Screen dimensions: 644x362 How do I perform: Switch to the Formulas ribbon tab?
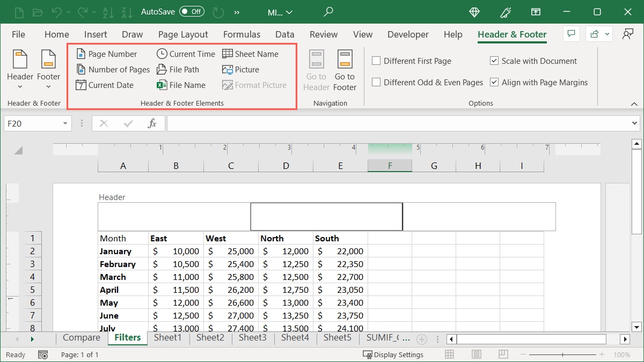coord(241,34)
